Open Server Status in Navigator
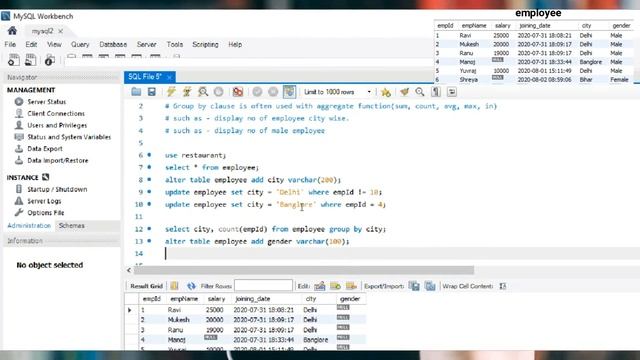 point(47,102)
